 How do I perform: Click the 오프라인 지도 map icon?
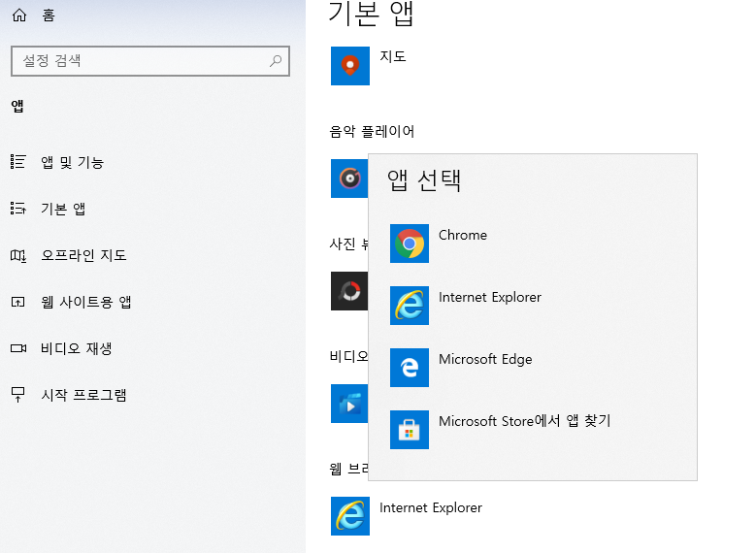click(18, 255)
